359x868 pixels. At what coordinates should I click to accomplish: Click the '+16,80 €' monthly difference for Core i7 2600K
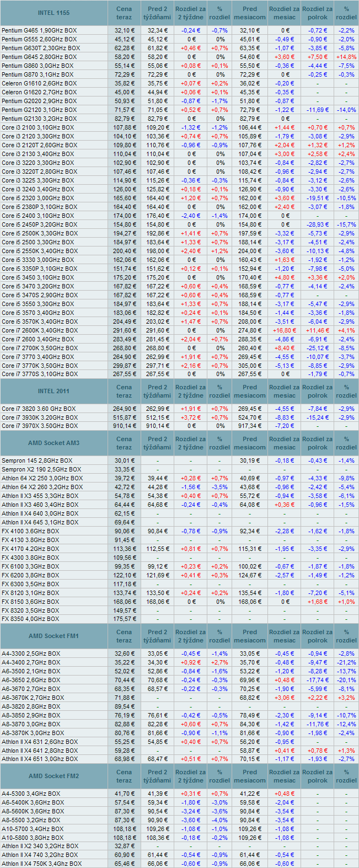(x=285, y=330)
